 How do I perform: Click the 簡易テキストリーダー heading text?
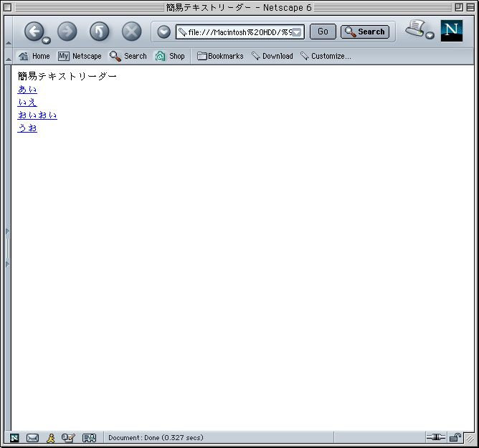(x=67, y=76)
